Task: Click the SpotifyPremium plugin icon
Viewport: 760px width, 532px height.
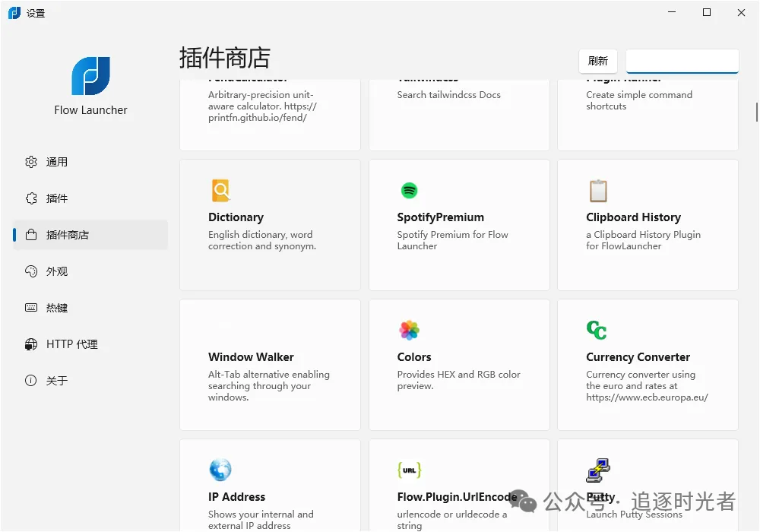Action: (x=410, y=190)
